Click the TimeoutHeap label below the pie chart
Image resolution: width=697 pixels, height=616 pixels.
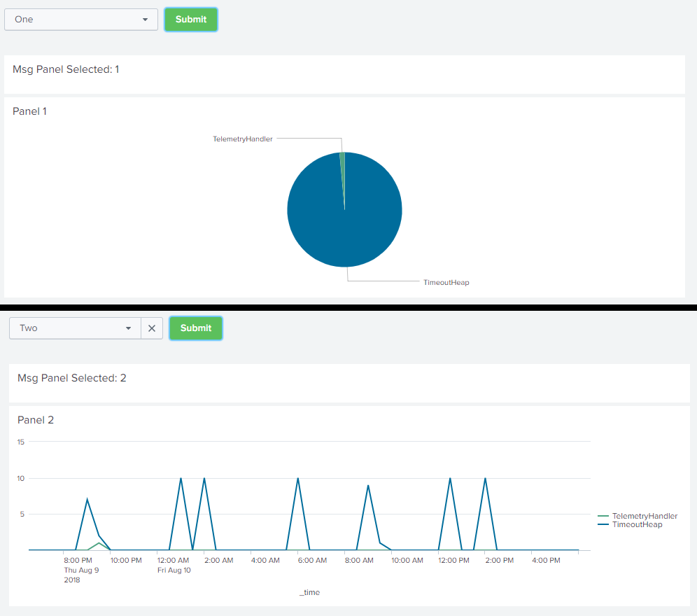point(446,283)
